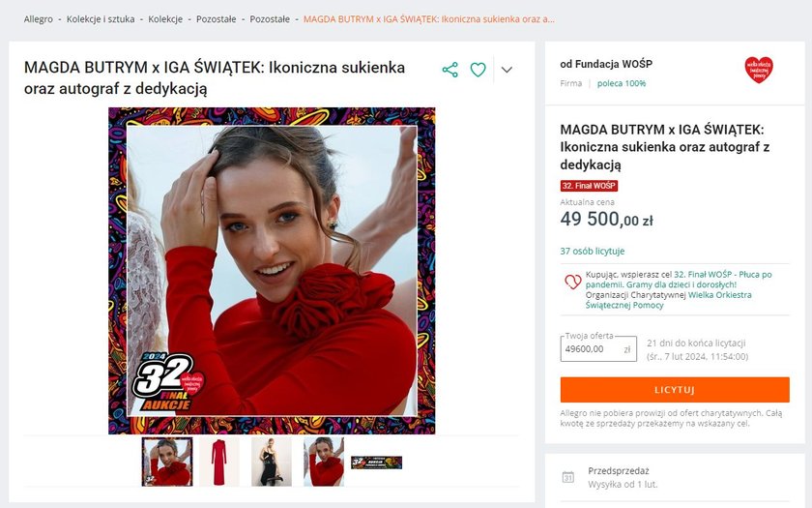Image resolution: width=812 pixels, height=508 pixels.
Task: Open the WOŚP red heart logo
Action: click(759, 70)
